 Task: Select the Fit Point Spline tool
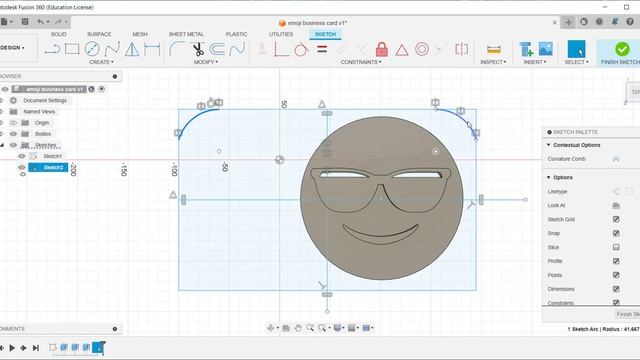pos(112,49)
